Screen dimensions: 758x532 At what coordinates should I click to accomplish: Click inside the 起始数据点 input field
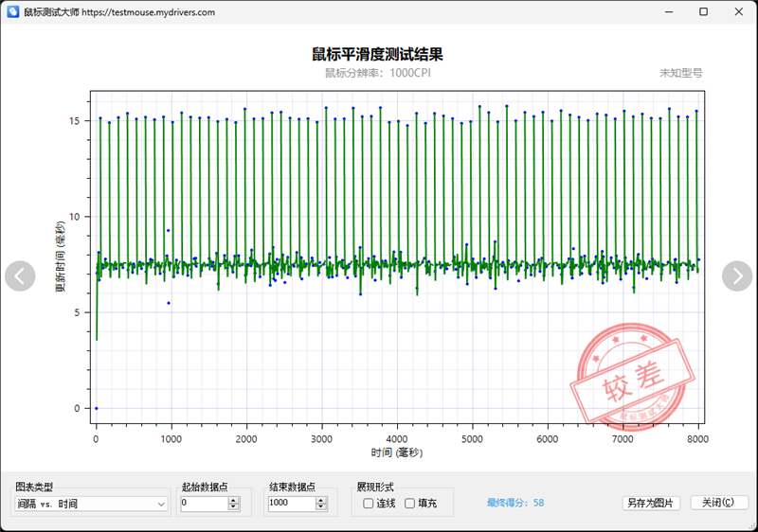[x=202, y=505]
